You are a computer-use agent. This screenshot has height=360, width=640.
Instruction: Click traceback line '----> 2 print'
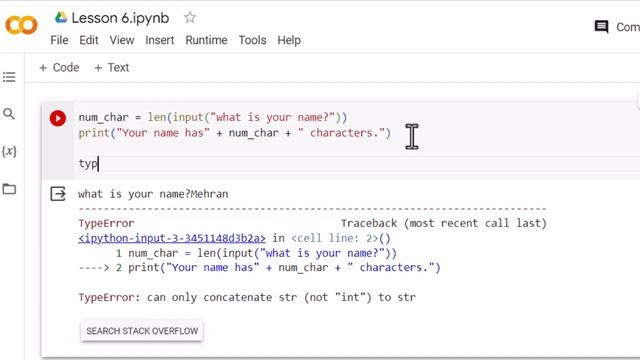259,268
